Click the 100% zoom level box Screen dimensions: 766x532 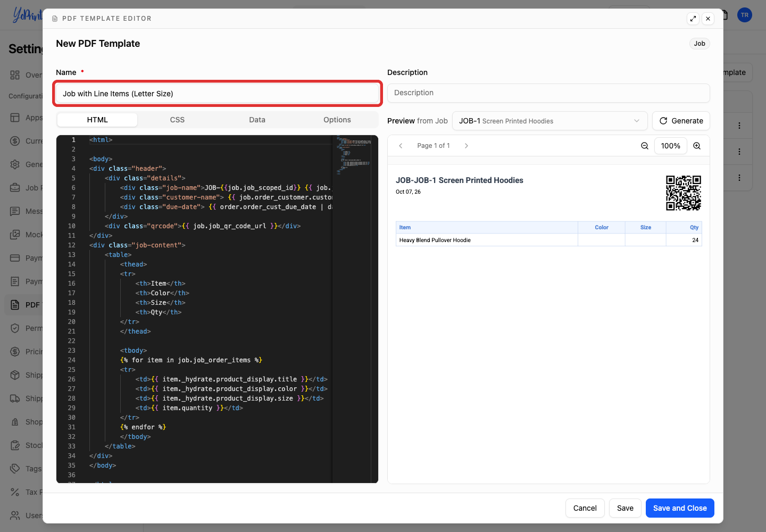[671, 146]
